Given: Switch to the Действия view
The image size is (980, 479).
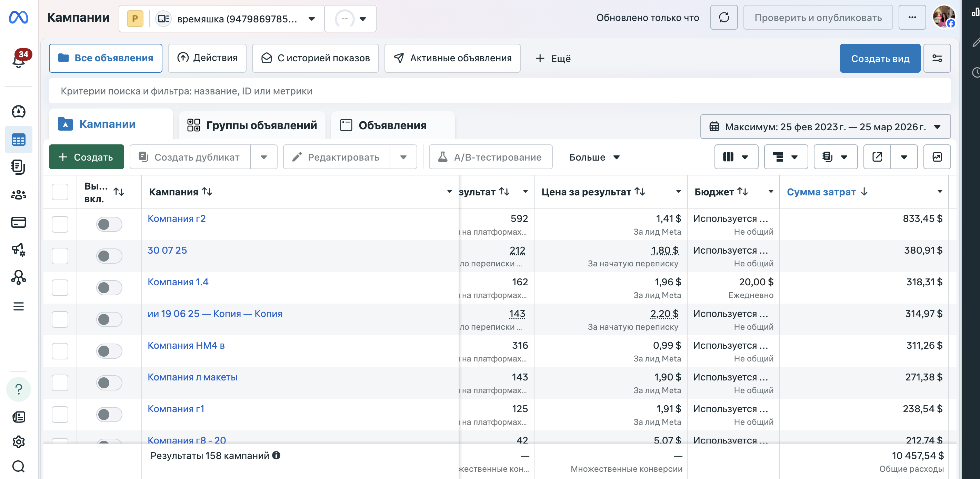Looking at the screenshot, I should pos(207,58).
